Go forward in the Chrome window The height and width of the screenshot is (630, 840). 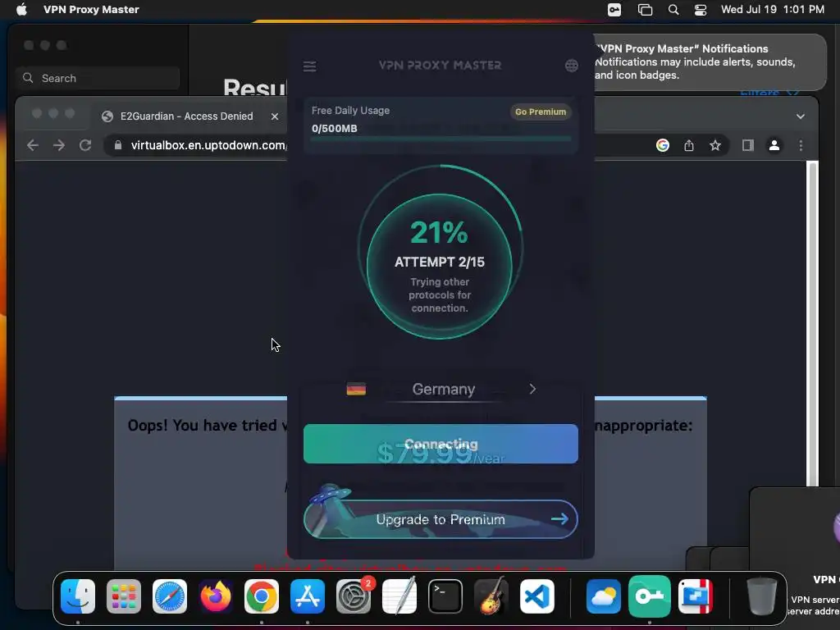pos(59,145)
